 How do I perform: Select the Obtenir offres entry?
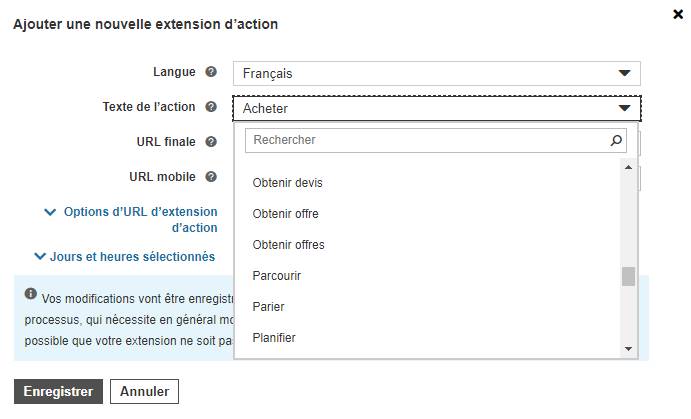coord(288,245)
